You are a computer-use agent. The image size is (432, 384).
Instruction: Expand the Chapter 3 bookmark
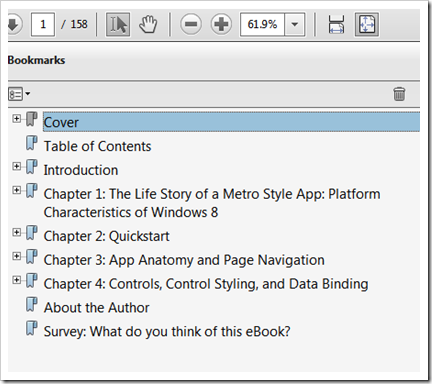tap(16, 256)
